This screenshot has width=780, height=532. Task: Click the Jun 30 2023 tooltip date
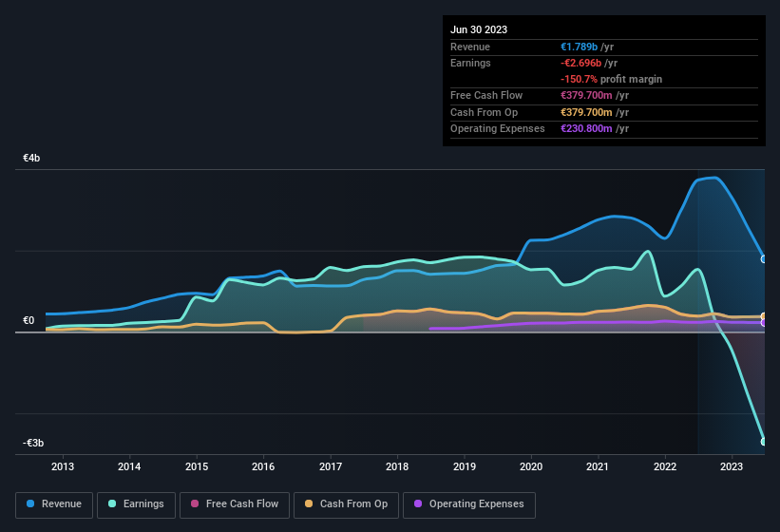pyautogui.click(x=479, y=29)
